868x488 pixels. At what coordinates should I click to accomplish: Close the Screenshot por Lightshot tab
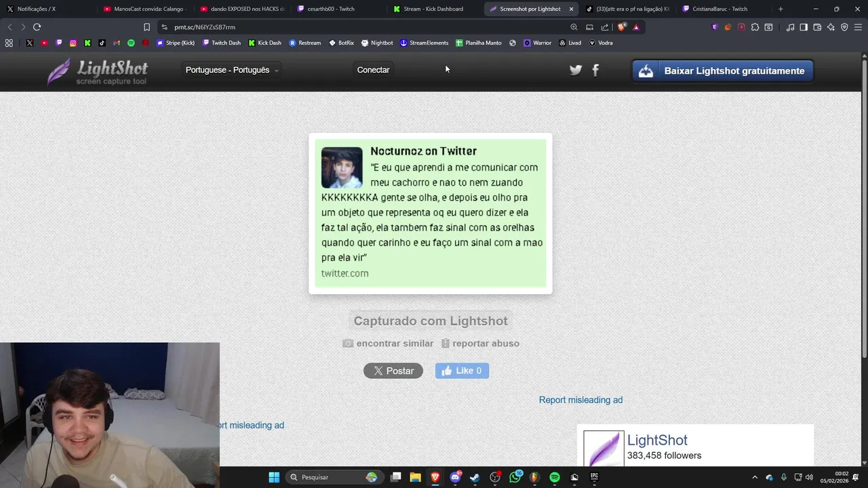571,9
